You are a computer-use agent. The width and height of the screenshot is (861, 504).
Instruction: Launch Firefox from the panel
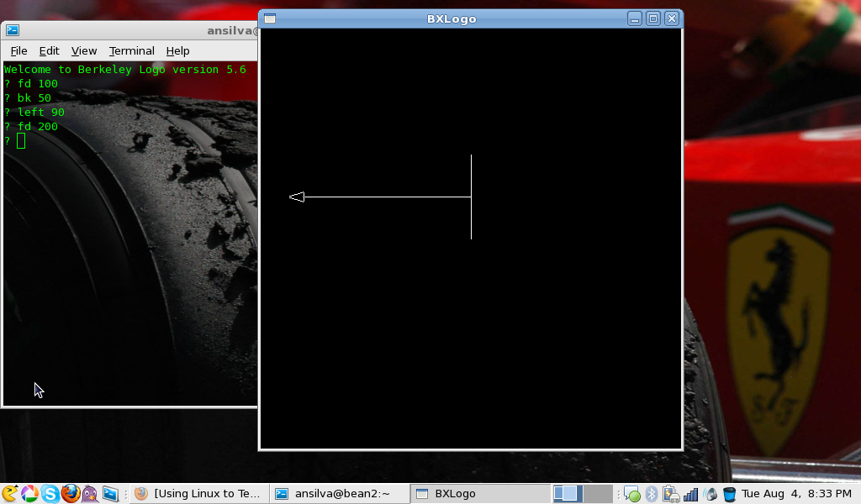(70, 494)
